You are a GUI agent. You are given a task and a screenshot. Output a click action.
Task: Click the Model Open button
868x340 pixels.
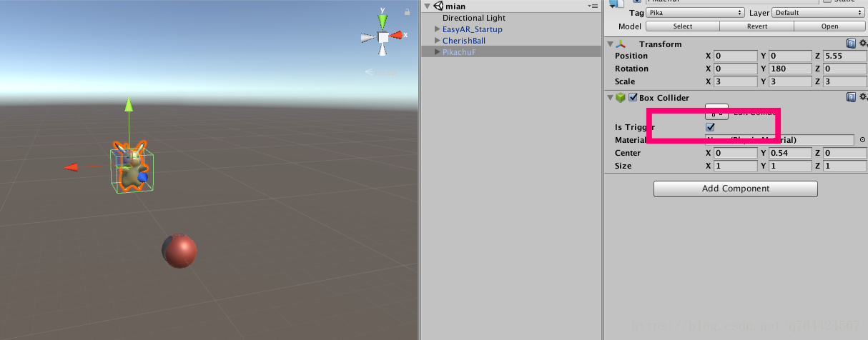coord(829,26)
